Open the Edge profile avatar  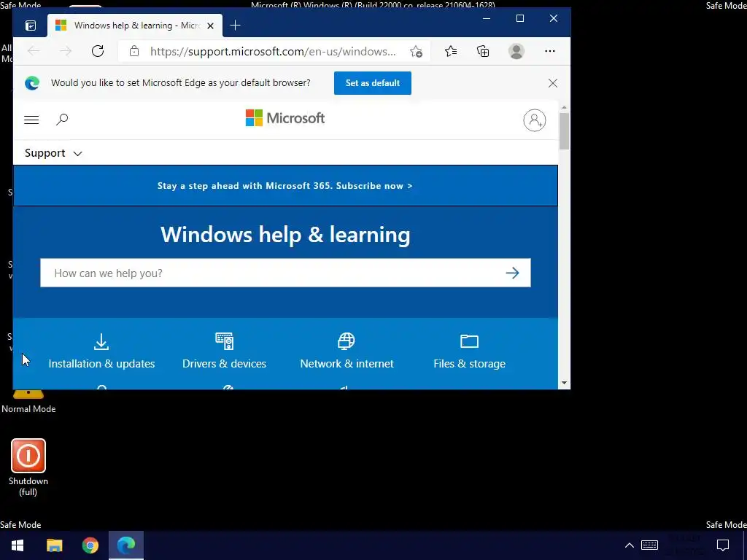point(516,52)
